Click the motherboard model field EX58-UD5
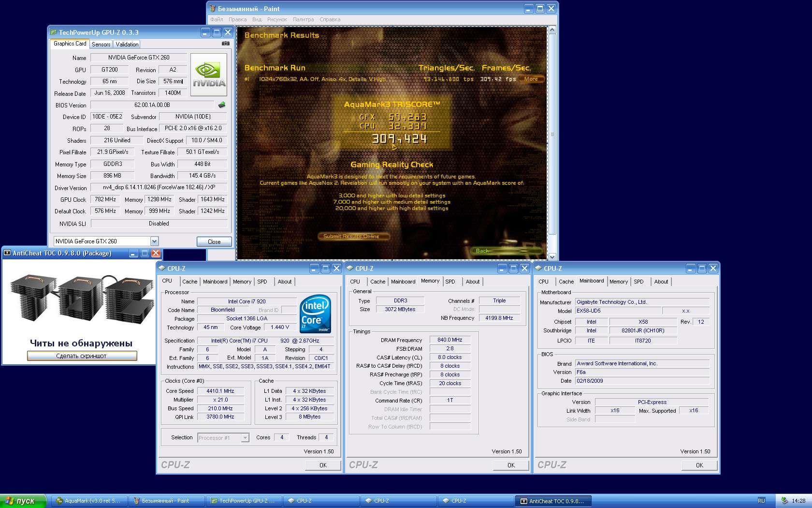Screen dimensions: 812x508 [618, 311]
